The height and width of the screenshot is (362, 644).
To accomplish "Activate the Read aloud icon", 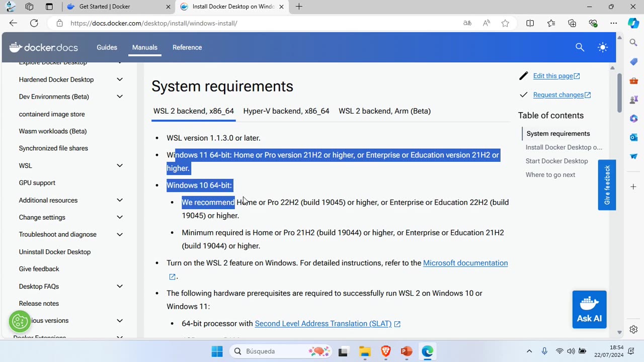I will pos(487,23).
